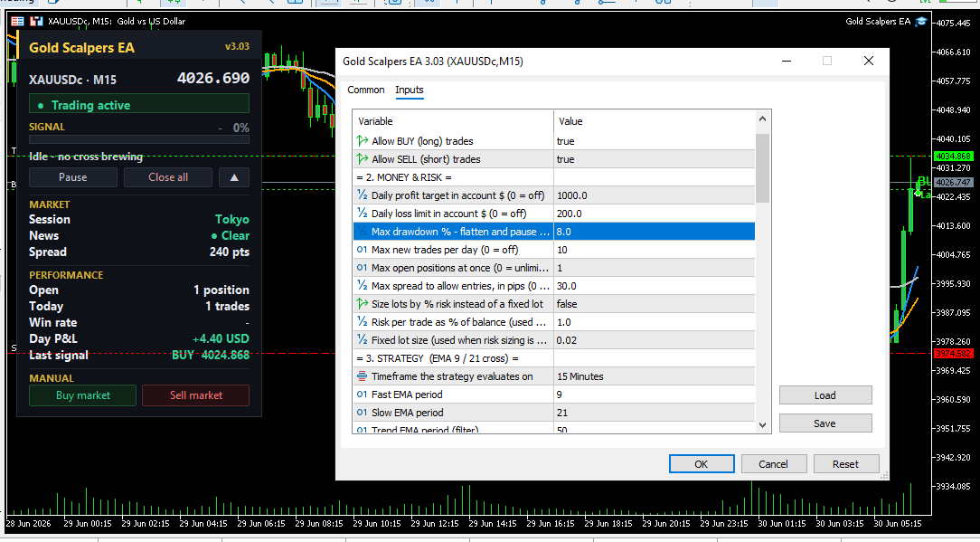This screenshot has width=980, height=542.
Task: Click the 01 icon of Max new trades per day
Action: tap(363, 250)
